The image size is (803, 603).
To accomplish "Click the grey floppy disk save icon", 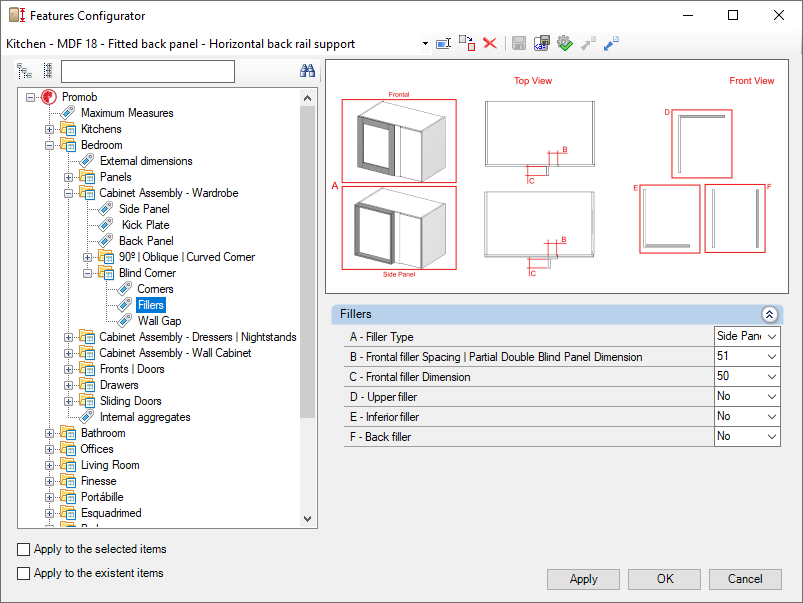I will coord(519,44).
